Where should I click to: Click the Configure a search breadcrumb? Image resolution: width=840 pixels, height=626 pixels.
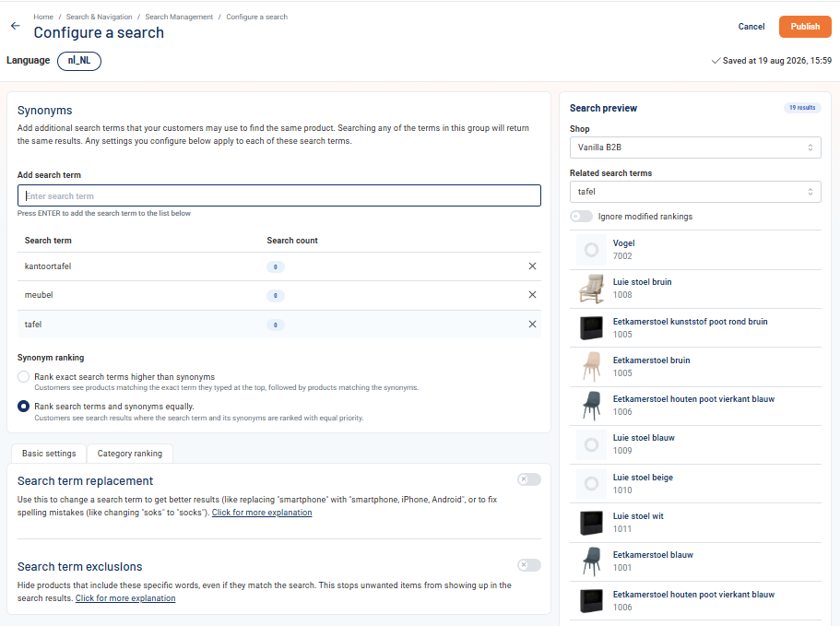pyautogui.click(x=256, y=17)
